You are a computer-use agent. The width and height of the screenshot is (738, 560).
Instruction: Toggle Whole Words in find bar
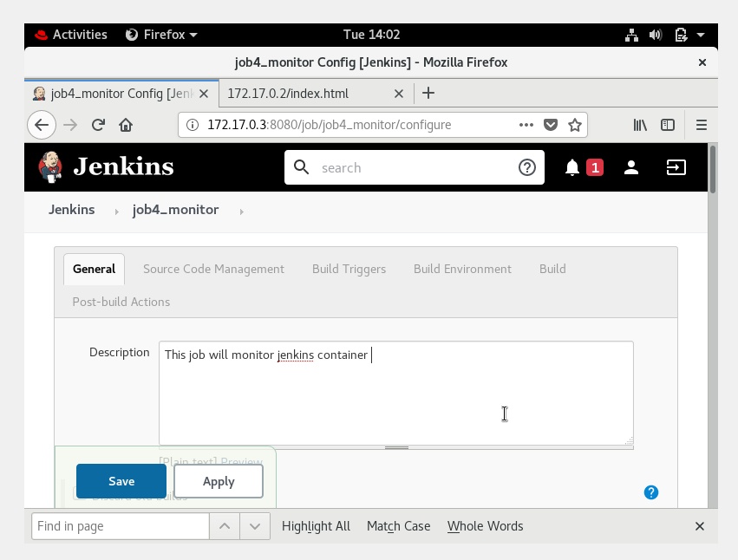tap(486, 526)
